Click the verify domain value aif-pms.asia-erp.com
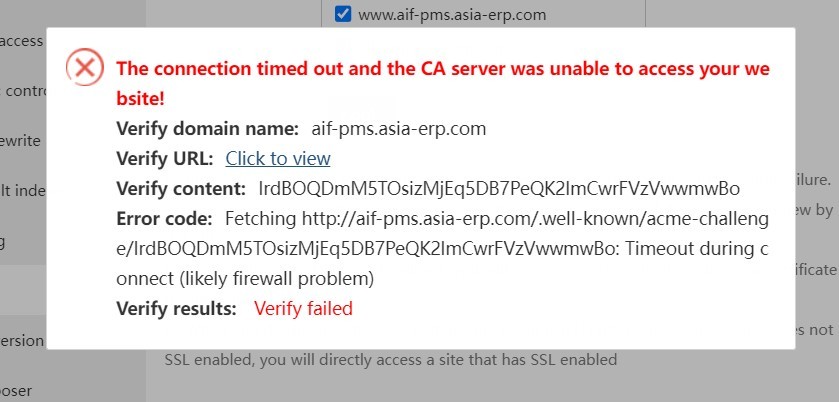 399,129
